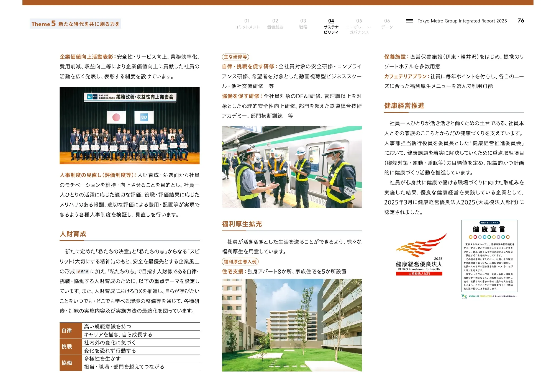Image resolution: width=554 pixels, height=392 pixels.
Task: Click the 福利厚生導入例 pill label
Action: [x=240, y=262]
